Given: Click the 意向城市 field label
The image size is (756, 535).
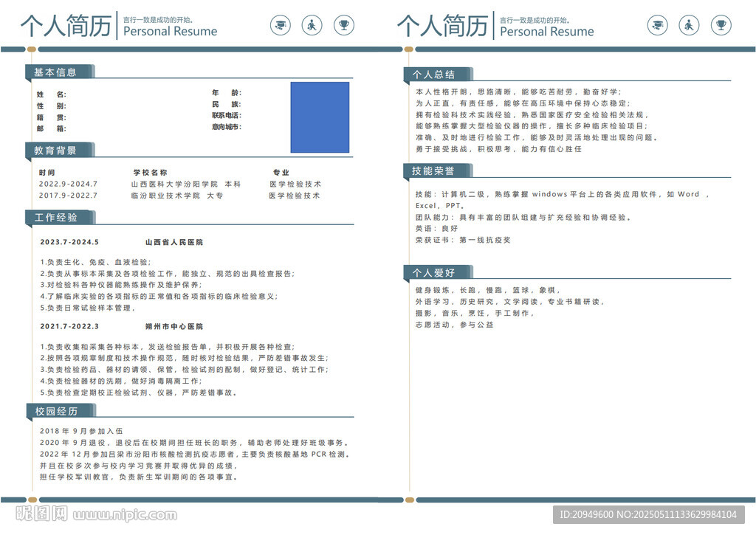Looking at the screenshot, I should (x=227, y=127).
